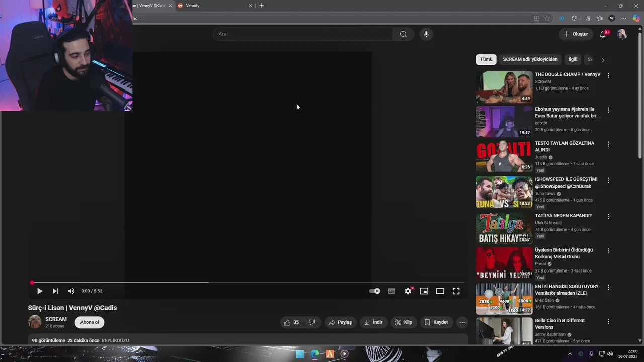
Task: Open Üyelerin Birbirini Öldürdüğü video title
Action: (x=563, y=253)
